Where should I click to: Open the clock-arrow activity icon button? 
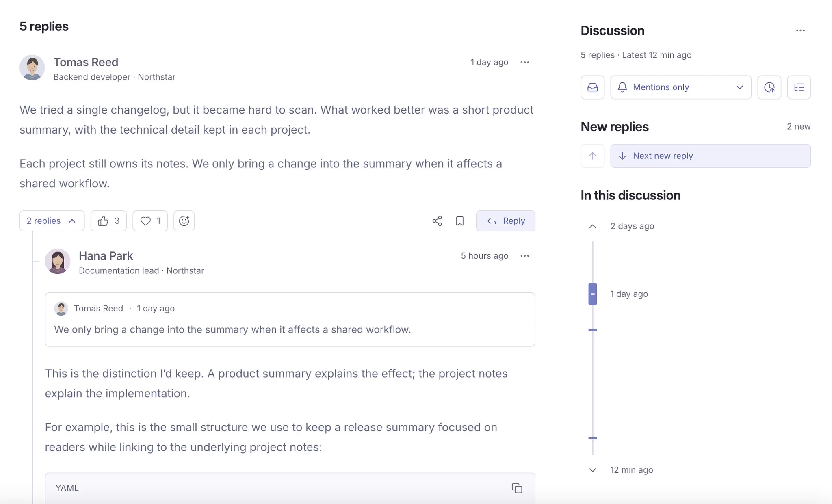tap(769, 87)
